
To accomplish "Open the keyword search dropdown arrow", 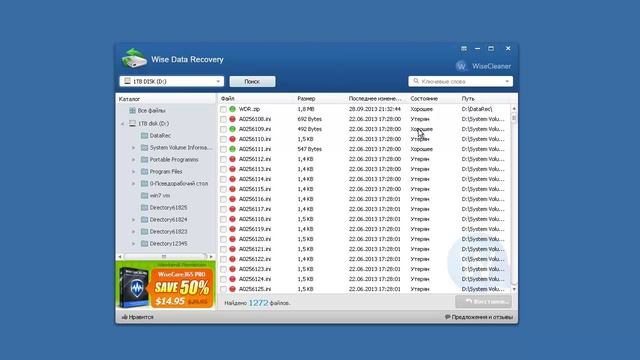I will pyautogui.click(x=507, y=81).
